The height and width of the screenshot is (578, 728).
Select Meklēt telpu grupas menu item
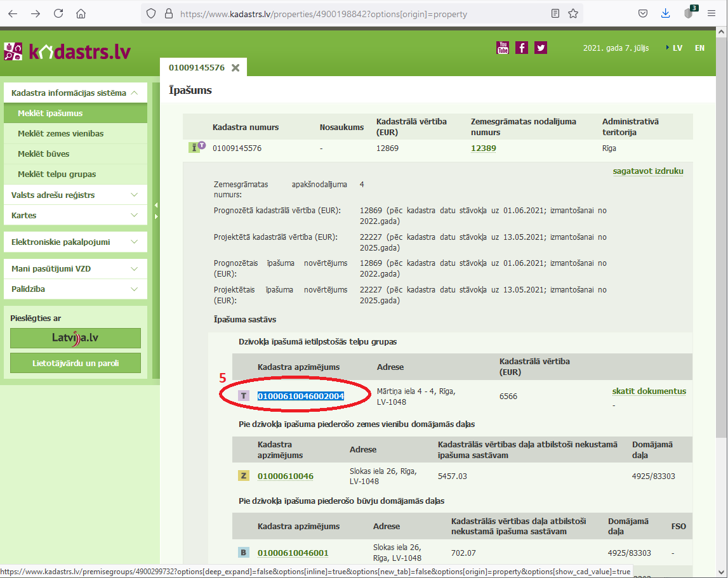56,174
